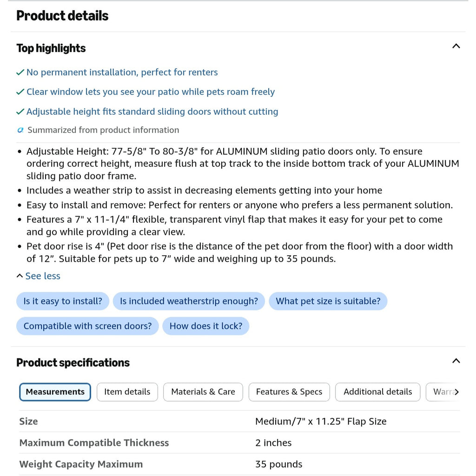
Task: Open the Features & Specs tab
Action: pyautogui.click(x=289, y=392)
